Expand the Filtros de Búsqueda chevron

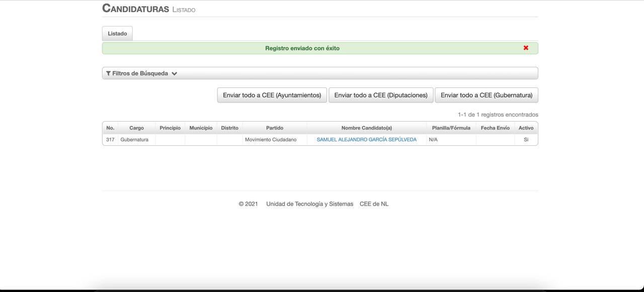click(174, 73)
